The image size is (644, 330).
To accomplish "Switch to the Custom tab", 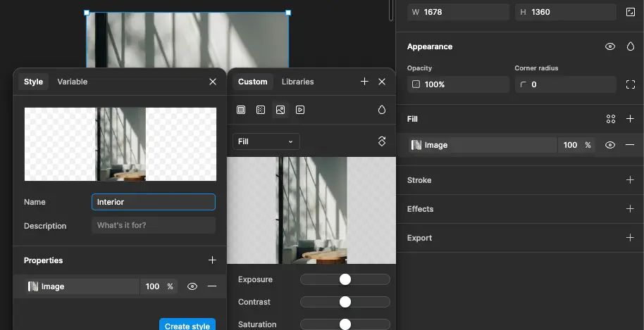I will 252,82.
